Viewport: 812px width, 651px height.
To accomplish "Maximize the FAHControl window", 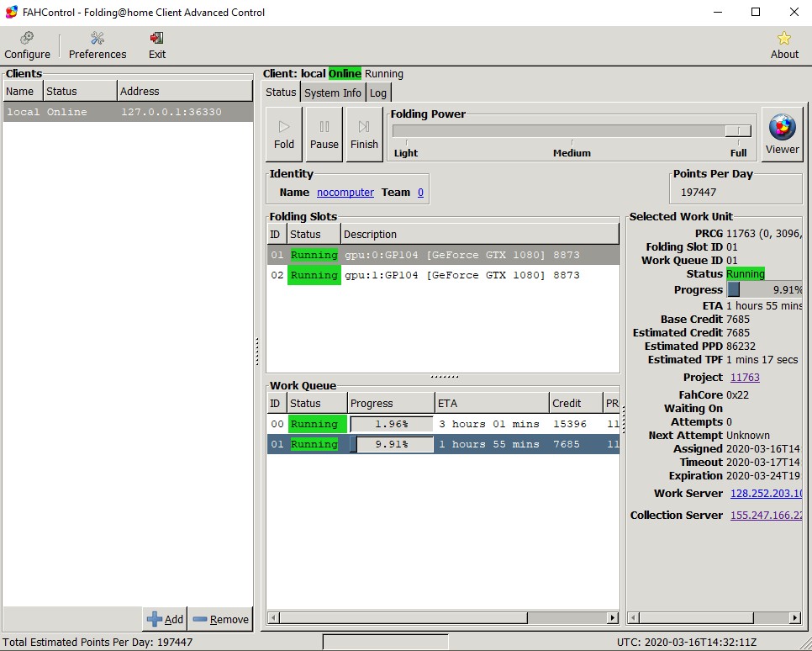I will click(x=756, y=12).
